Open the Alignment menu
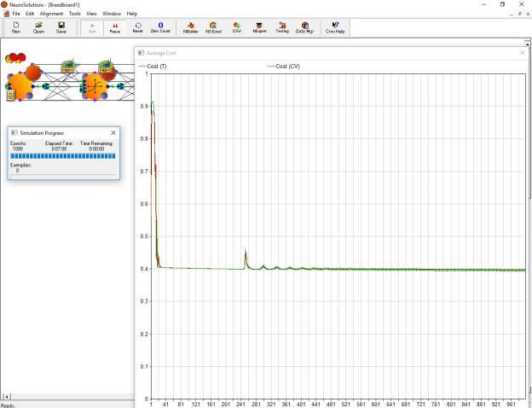Screen dimensions: 532x408 pyautogui.click(x=51, y=14)
